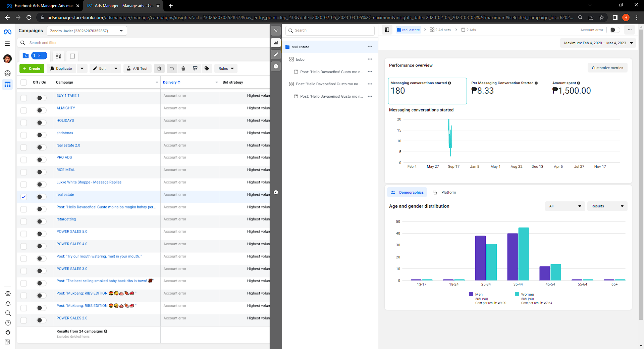Click info icon next to Amount spent
Image resolution: width=644 pixels, height=349 pixels.
[x=579, y=83]
